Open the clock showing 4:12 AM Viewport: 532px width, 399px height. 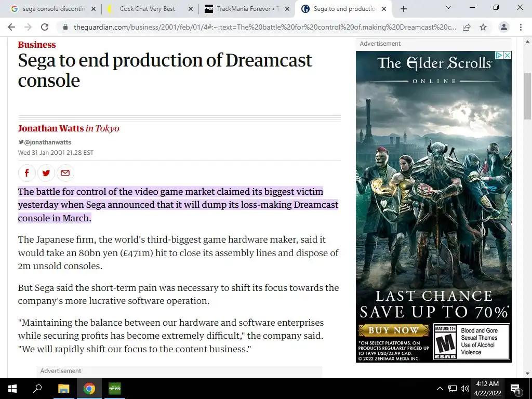pyautogui.click(x=487, y=389)
